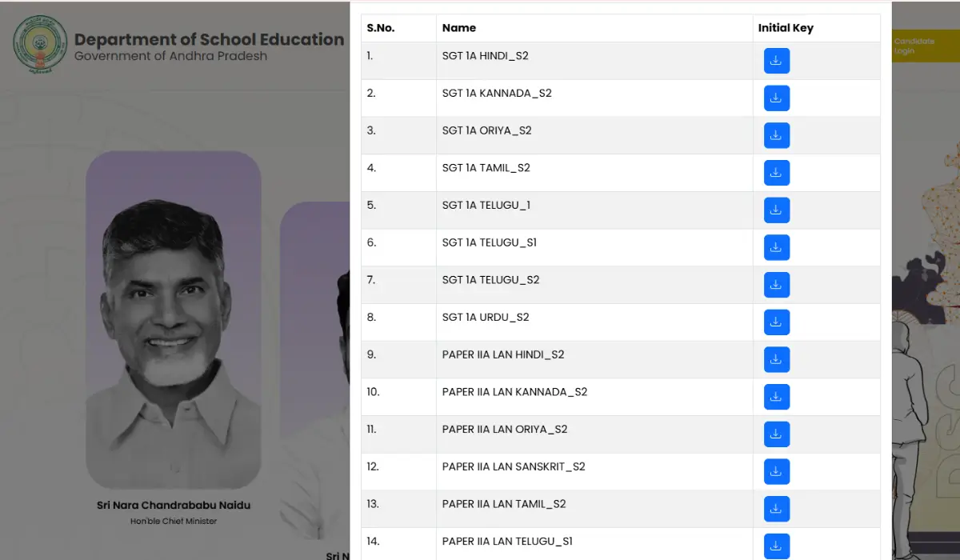Download initial key for SGT 1A TELUGU_S2

pos(777,285)
